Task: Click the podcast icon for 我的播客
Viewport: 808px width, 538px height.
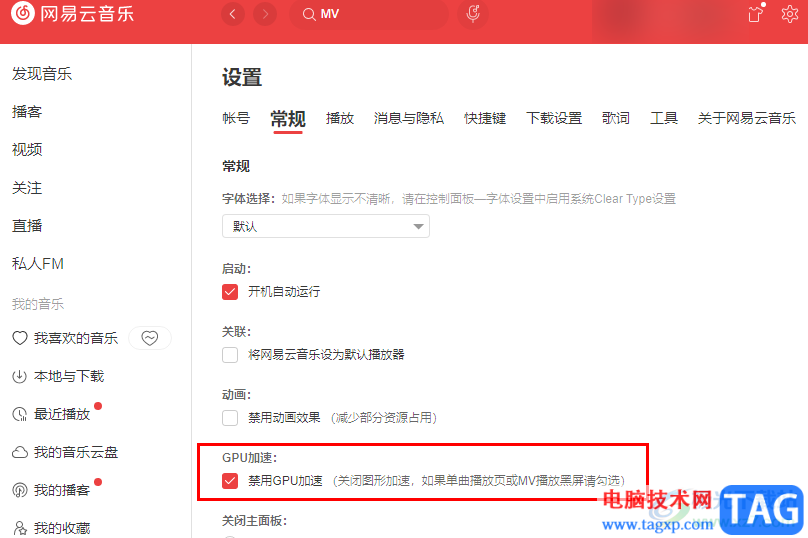Action: pos(20,490)
